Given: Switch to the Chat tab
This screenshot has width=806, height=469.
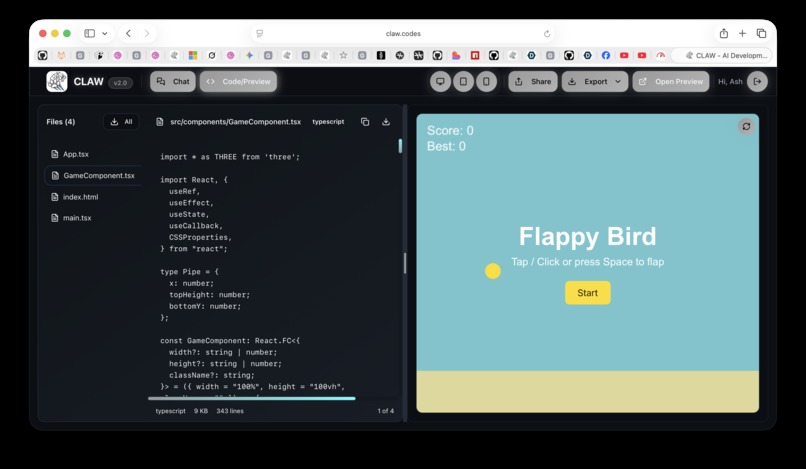Looking at the screenshot, I should (x=173, y=81).
